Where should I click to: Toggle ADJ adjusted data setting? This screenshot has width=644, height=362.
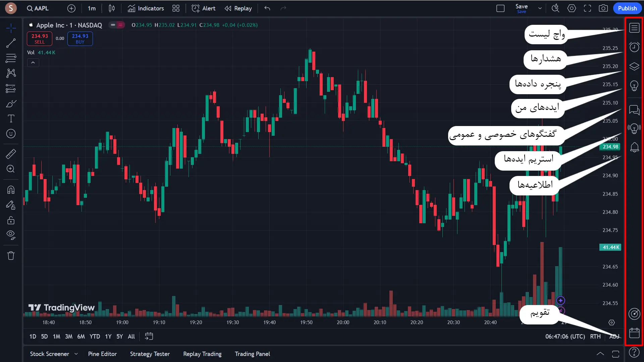614,336
